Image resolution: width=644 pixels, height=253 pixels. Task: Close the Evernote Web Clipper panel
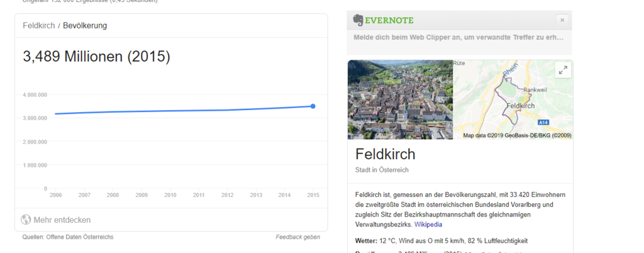[562, 20]
